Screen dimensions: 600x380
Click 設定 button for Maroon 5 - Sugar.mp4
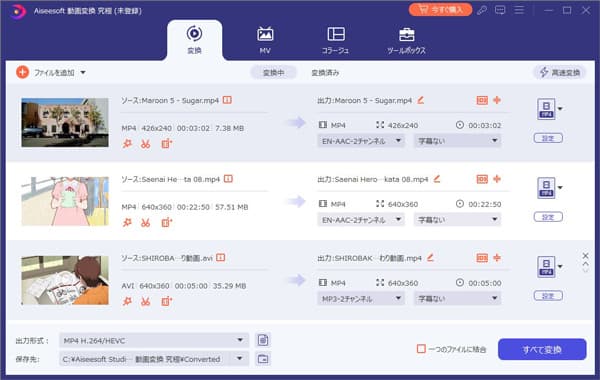click(548, 138)
